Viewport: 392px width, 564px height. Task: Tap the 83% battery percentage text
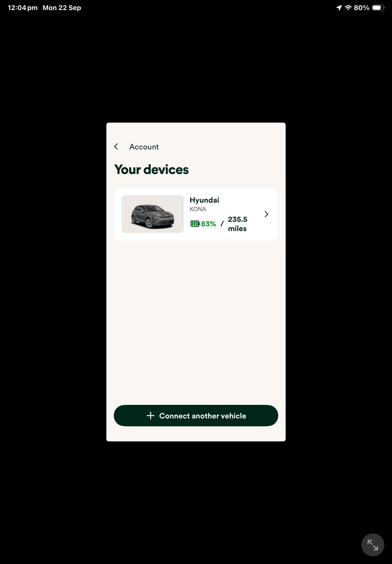[208, 224]
